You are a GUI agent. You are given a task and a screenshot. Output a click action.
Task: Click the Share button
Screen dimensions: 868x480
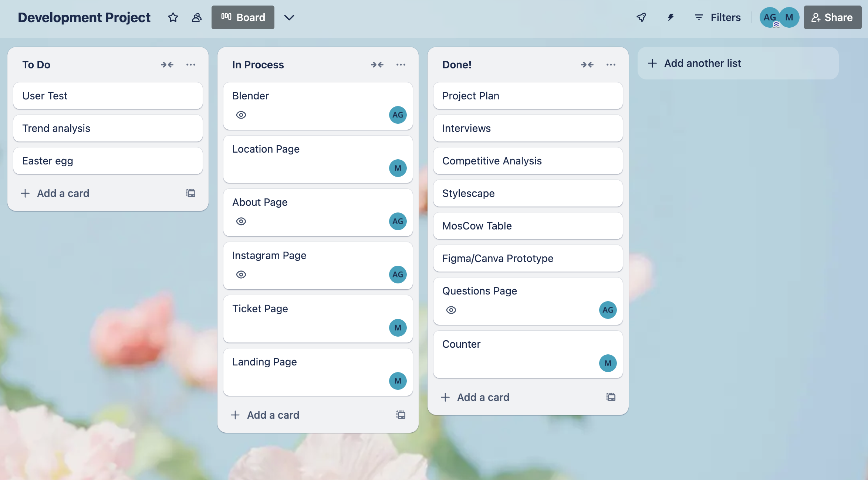coord(832,17)
